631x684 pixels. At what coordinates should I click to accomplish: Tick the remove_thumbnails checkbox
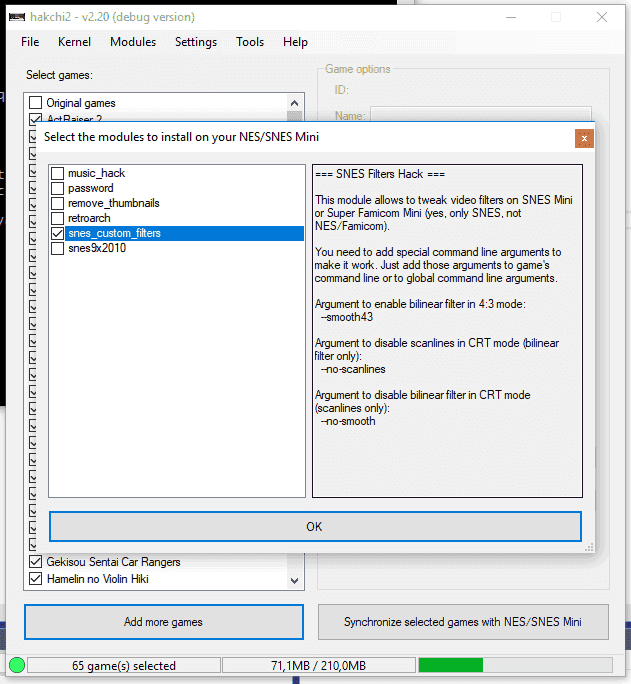58,203
